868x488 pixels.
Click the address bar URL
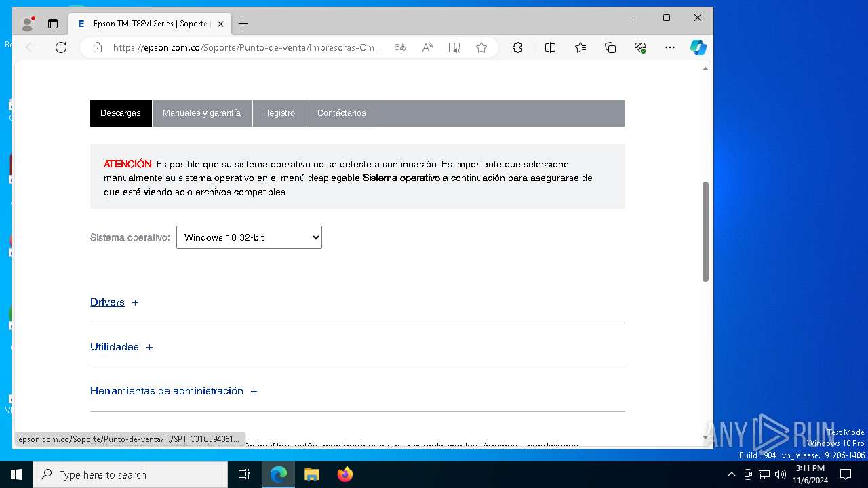click(x=248, y=47)
